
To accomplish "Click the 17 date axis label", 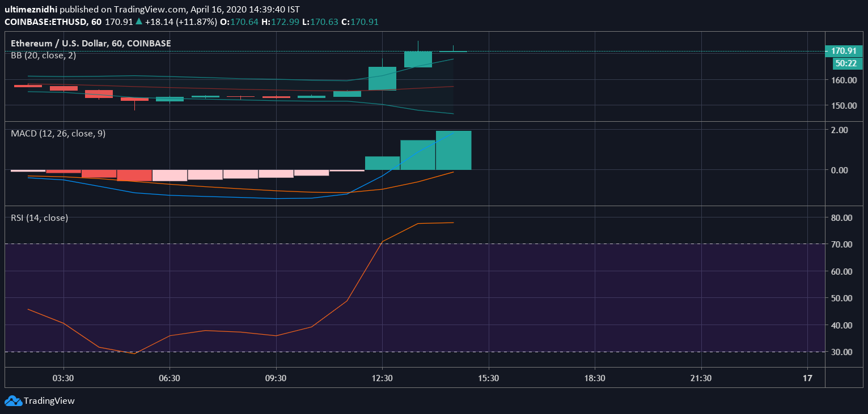I will pos(808,378).
